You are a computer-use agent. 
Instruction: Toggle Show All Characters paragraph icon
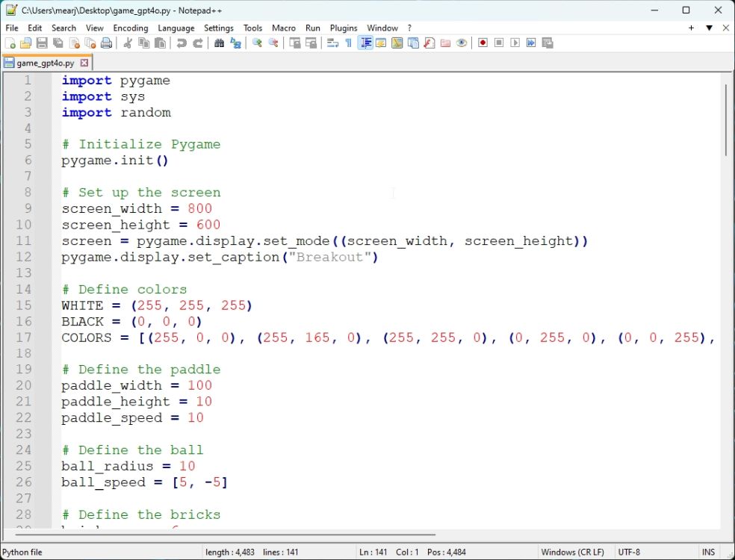point(347,43)
